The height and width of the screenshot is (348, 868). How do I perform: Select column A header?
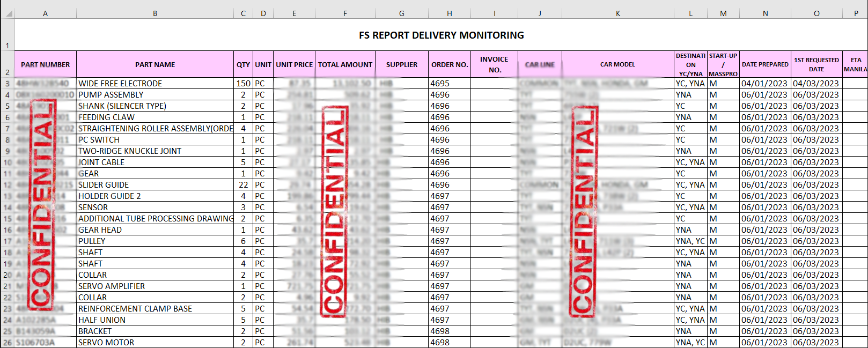tap(46, 13)
